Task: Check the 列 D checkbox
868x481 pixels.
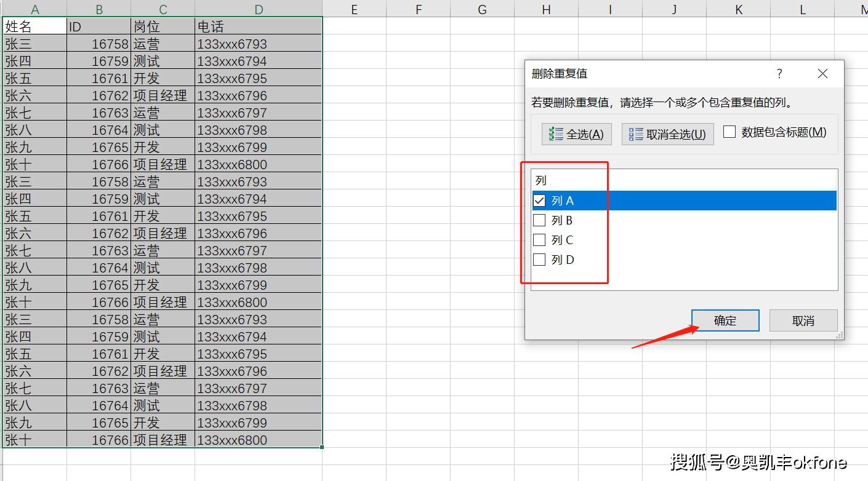Action: pos(539,260)
